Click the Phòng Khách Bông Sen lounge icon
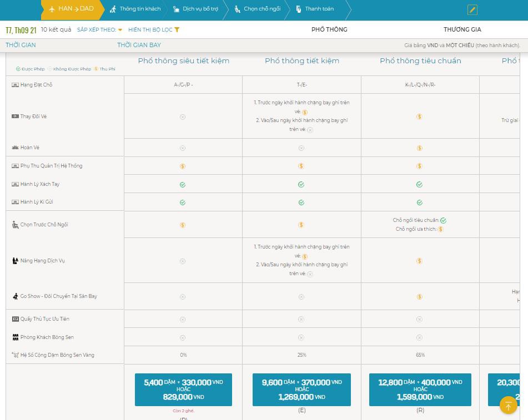The height and width of the screenshot is (420, 528). pyautogui.click(x=16, y=337)
